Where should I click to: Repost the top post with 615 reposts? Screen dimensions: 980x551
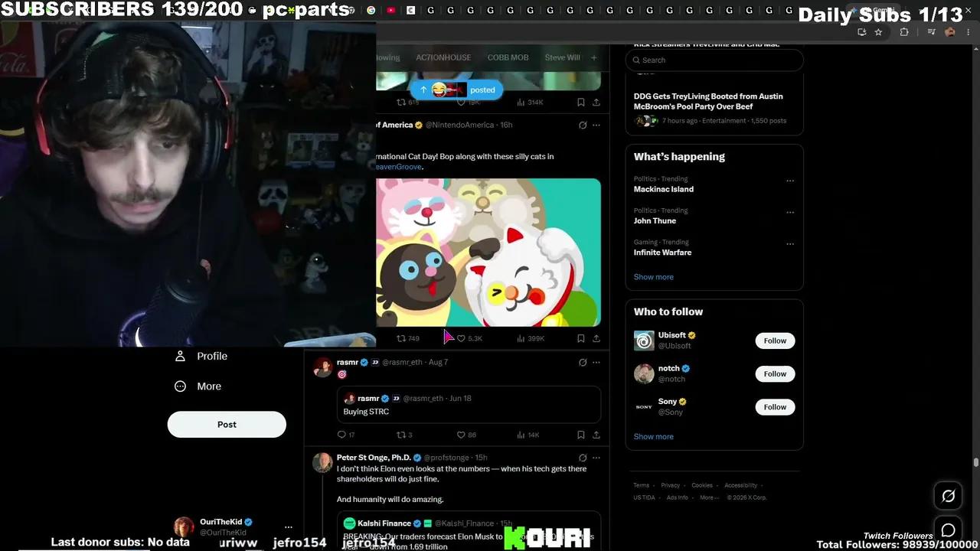coord(408,102)
